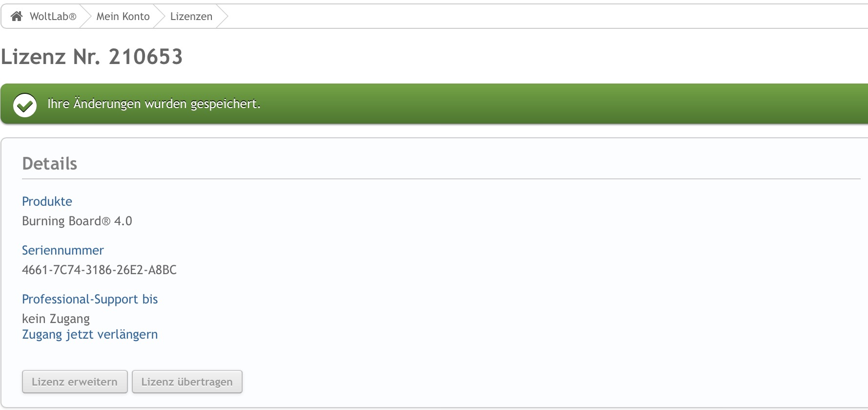Navigate to the Lizenzen breadcrumb
The image size is (868, 410).
pos(191,17)
